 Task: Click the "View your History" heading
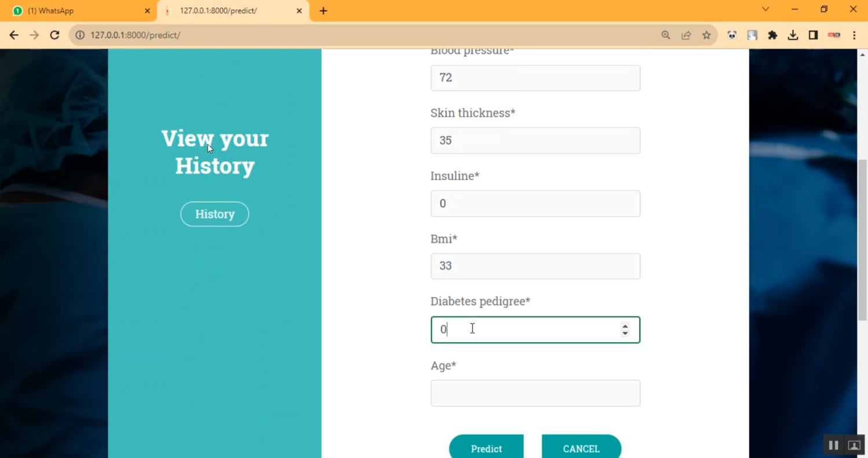pos(215,152)
